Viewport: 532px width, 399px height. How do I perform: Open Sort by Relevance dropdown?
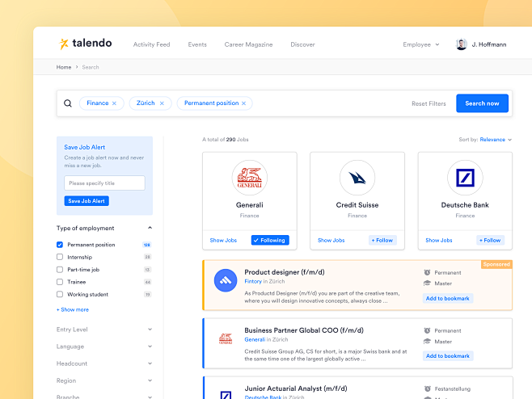(x=495, y=140)
